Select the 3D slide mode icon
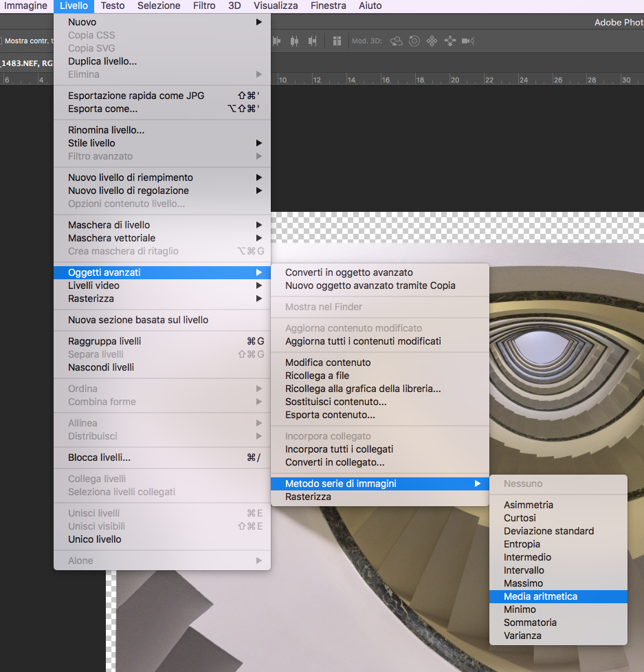 coord(450,41)
